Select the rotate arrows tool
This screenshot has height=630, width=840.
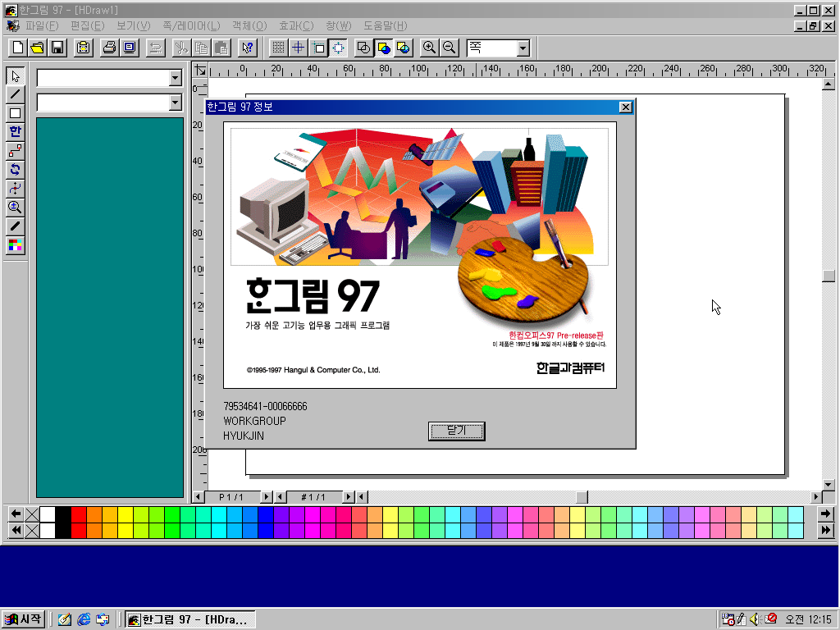15,169
